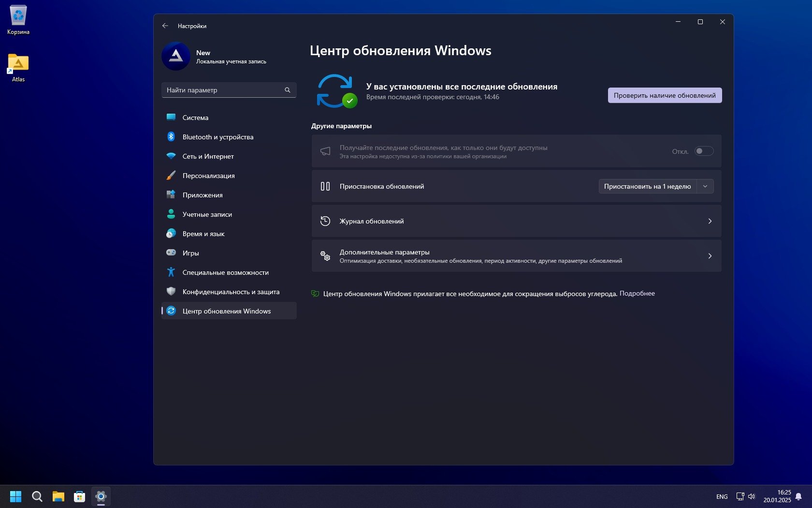Open Дополнительные параметры row

coord(516,256)
